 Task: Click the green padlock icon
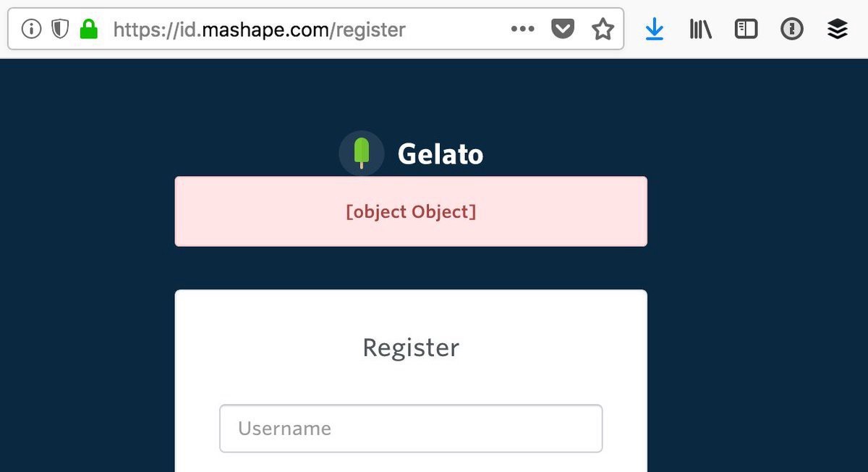[88, 29]
